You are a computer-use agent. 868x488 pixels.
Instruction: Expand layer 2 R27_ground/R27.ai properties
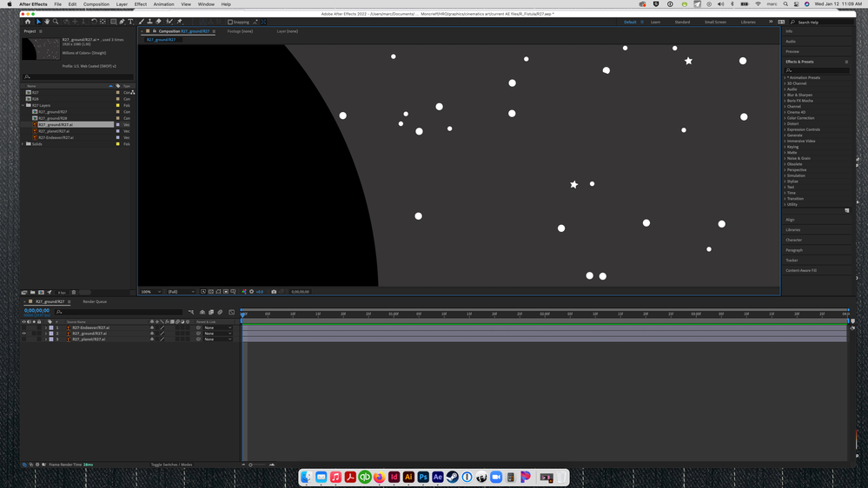(x=46, y=333)
